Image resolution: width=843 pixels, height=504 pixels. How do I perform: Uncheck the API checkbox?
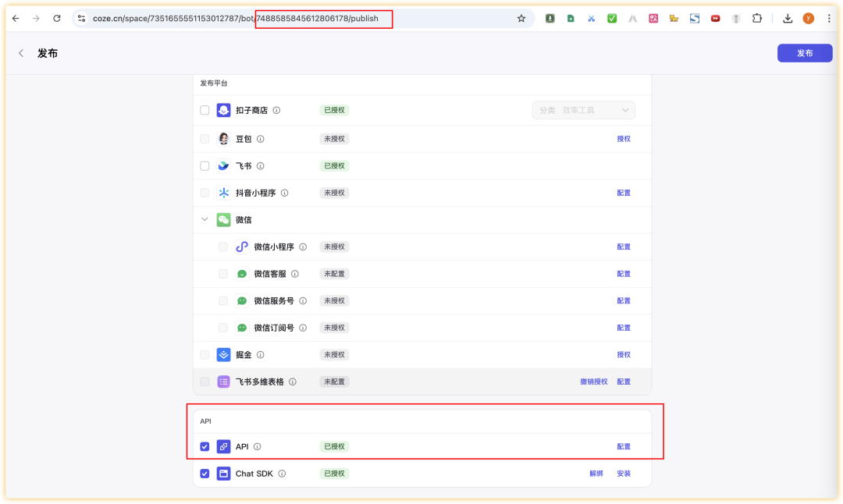point(205,446)
